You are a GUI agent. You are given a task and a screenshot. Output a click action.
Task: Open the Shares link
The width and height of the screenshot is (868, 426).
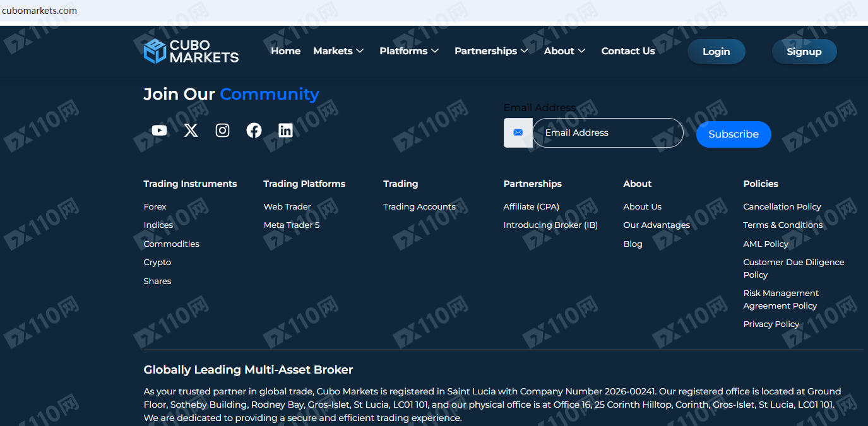point(157,281)
